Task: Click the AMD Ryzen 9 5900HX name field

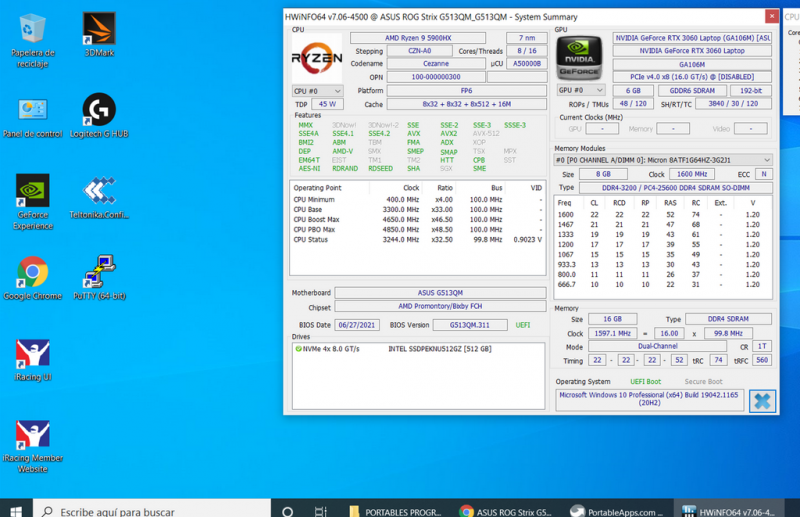Action: [x=418, y=38]
